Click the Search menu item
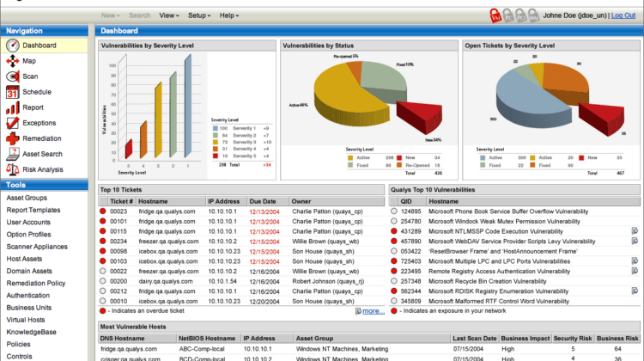This screenshot has width=644, height=361. click(140, 15)
